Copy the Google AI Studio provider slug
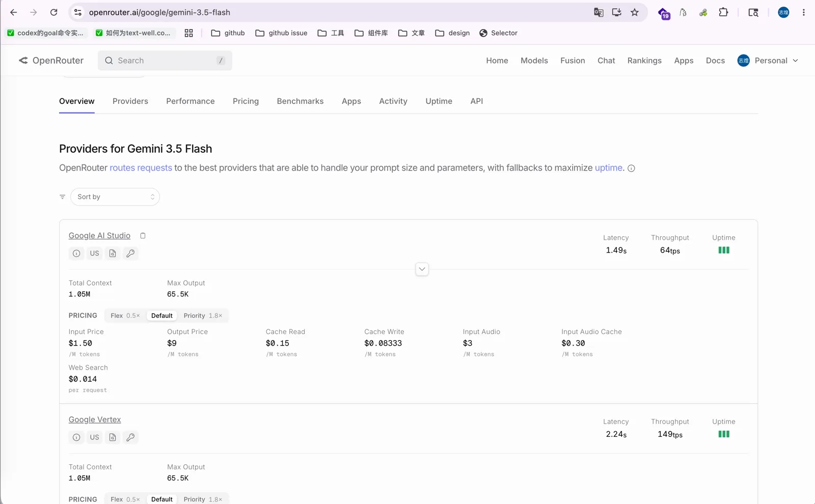This screenshot has width=815, height=504. (143, 236)
